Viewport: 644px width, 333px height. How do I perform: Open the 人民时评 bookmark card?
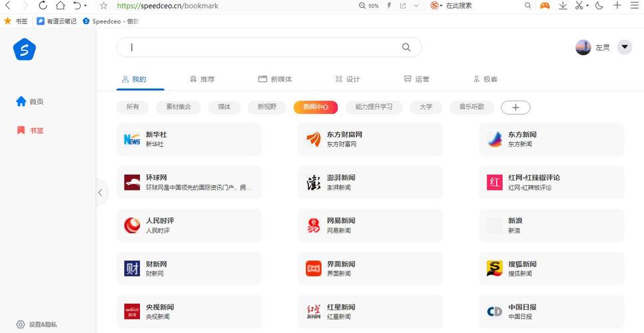tap(189, 226)
